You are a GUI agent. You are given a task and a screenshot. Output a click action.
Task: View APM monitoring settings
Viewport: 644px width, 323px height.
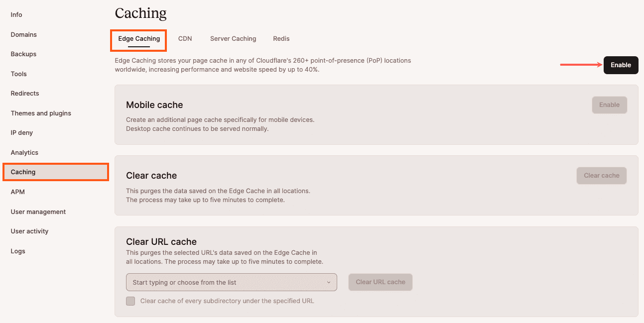pyautogui.click(x=17, y=192)
